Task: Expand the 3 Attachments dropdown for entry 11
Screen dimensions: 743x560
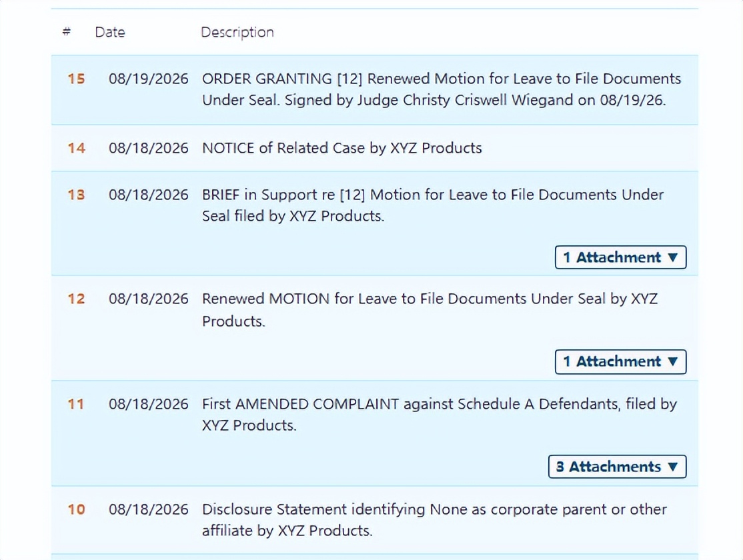Action: pos(618,467)
